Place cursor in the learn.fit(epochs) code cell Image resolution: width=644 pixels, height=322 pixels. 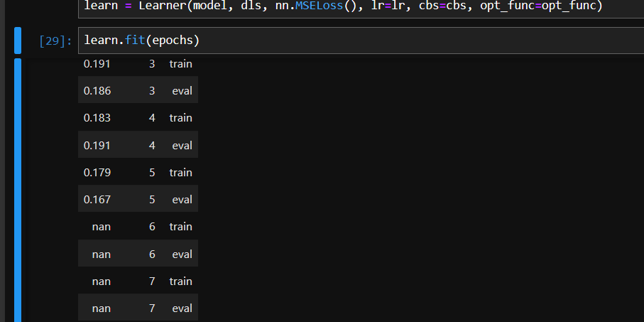tap(361, 41)
